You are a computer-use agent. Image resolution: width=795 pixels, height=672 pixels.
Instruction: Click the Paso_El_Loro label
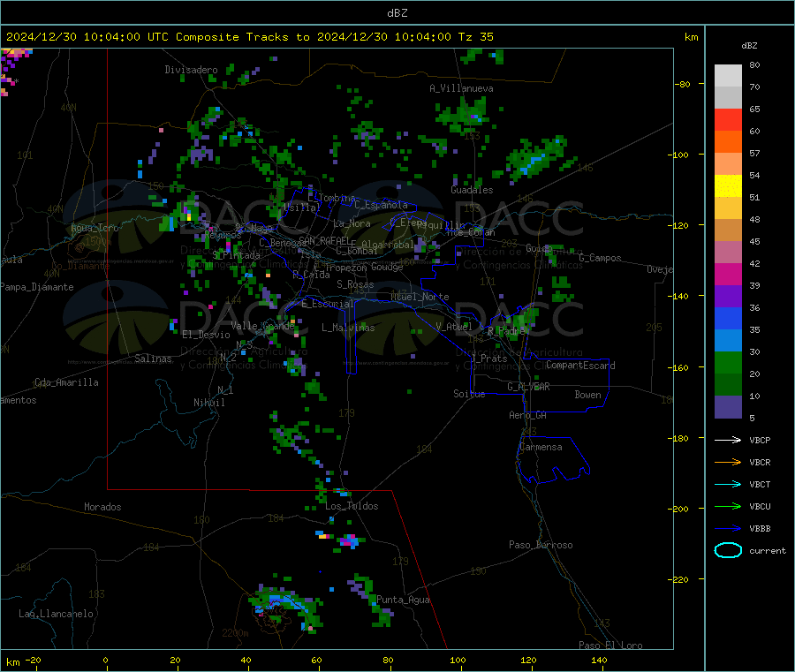click(x=611, y=646)
